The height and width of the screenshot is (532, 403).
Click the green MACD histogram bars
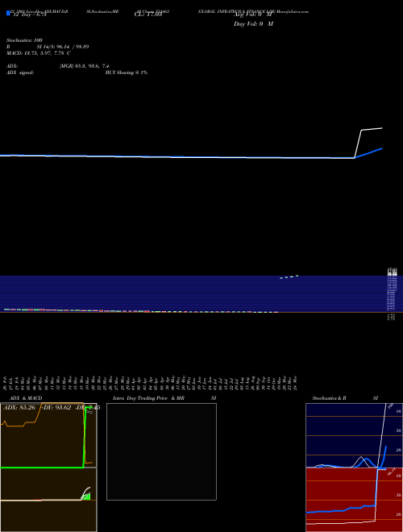coord(85,497)
